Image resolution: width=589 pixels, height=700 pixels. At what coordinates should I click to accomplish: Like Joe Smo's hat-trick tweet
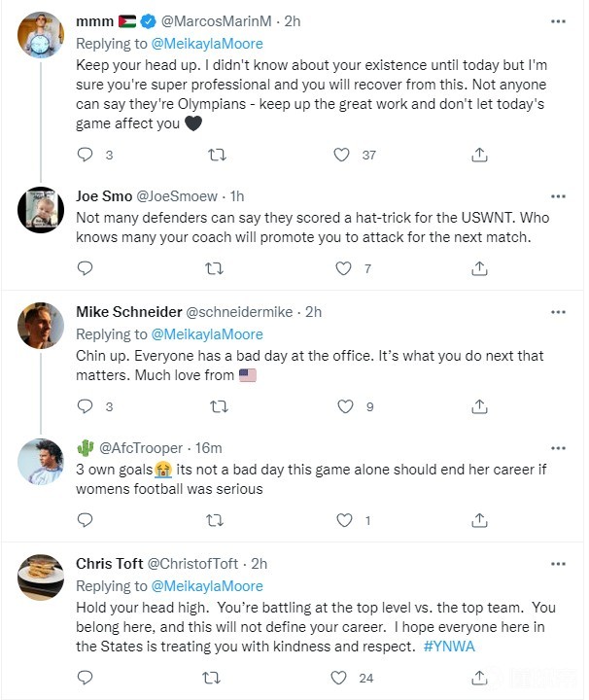pos(341,268)
